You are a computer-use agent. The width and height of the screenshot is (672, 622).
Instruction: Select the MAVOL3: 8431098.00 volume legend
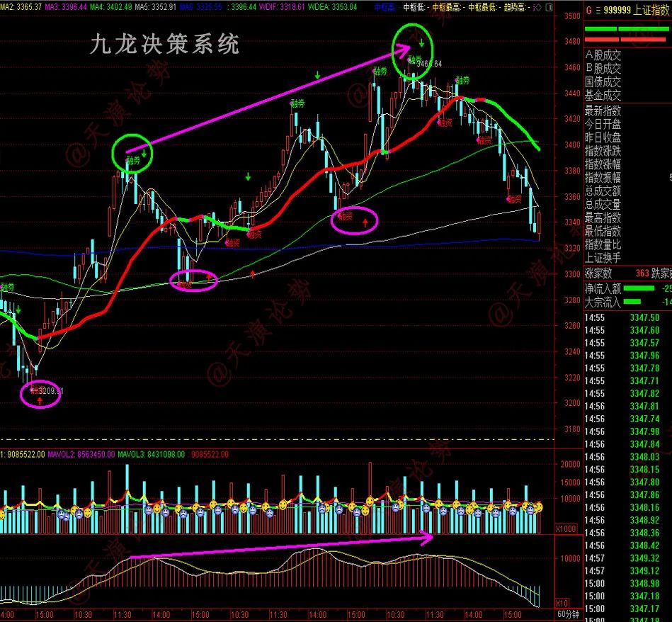[152, 454]
